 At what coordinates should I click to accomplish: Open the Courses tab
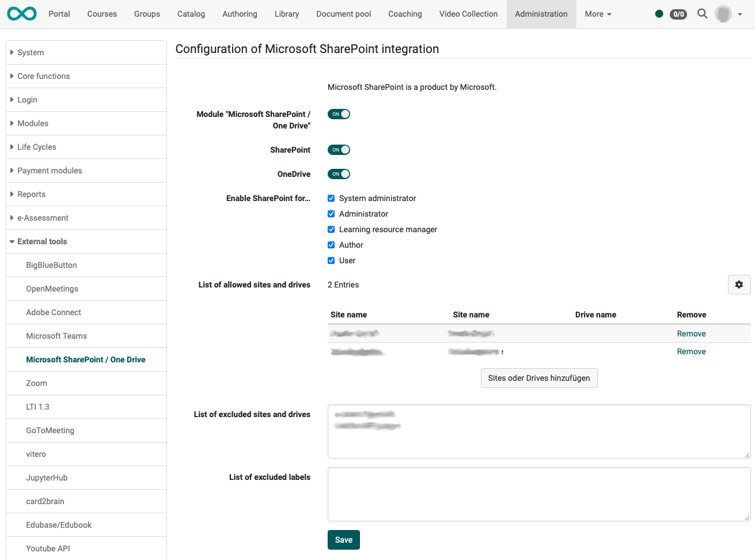point(102,14)
